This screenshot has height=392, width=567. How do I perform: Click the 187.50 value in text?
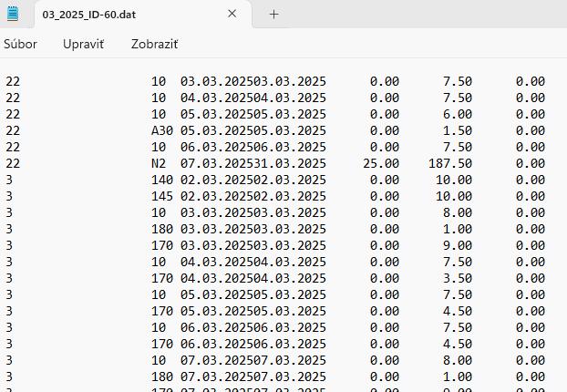click(x=449, y=163)
